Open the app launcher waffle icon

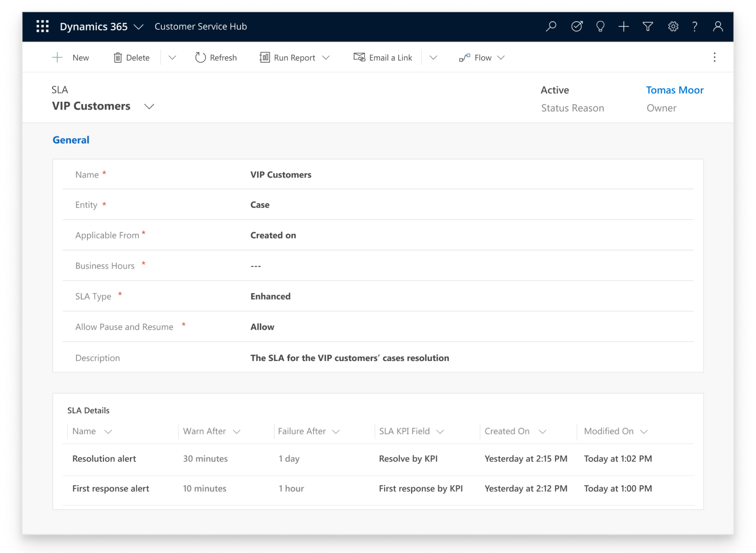pyautogui.click(x=42, y=27)
